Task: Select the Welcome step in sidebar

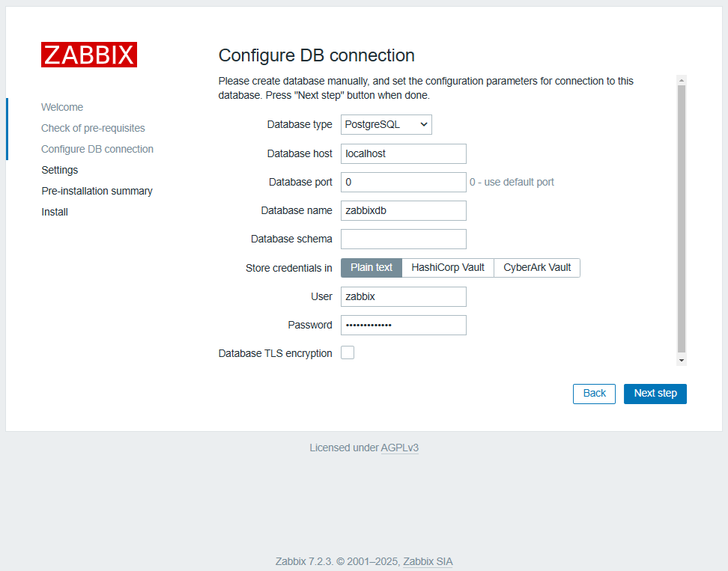Action: point(62,107)
